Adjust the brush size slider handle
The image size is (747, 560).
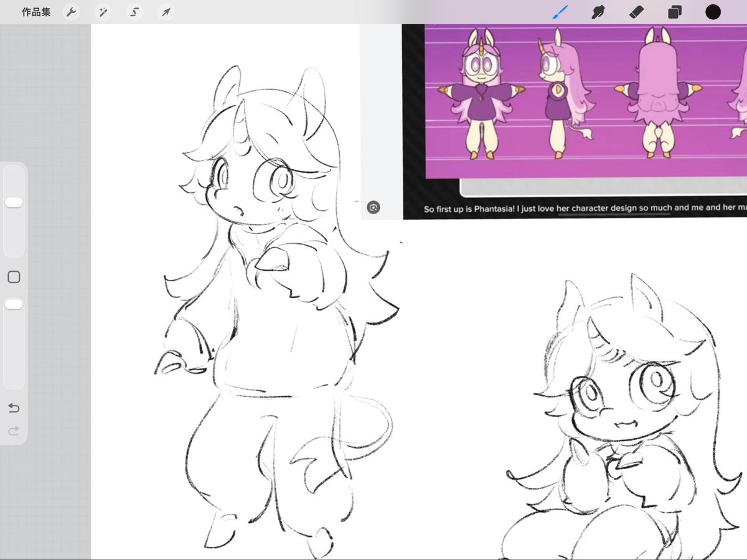14,202
